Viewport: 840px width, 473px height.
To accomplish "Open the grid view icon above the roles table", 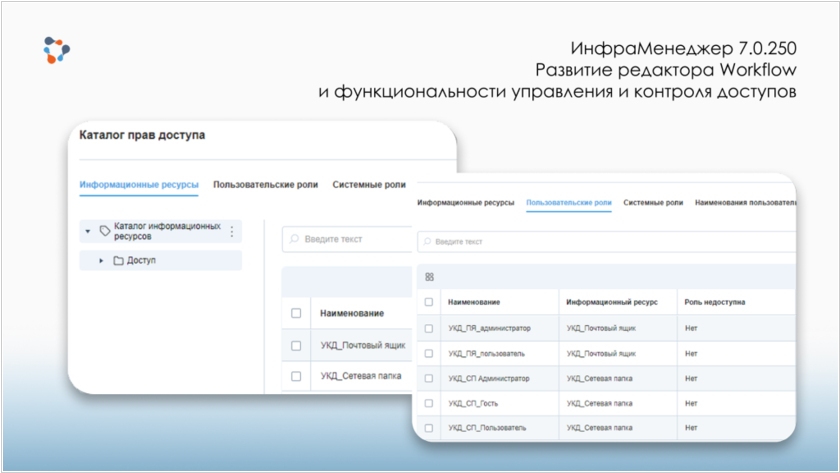I will (x=429, y=277).
